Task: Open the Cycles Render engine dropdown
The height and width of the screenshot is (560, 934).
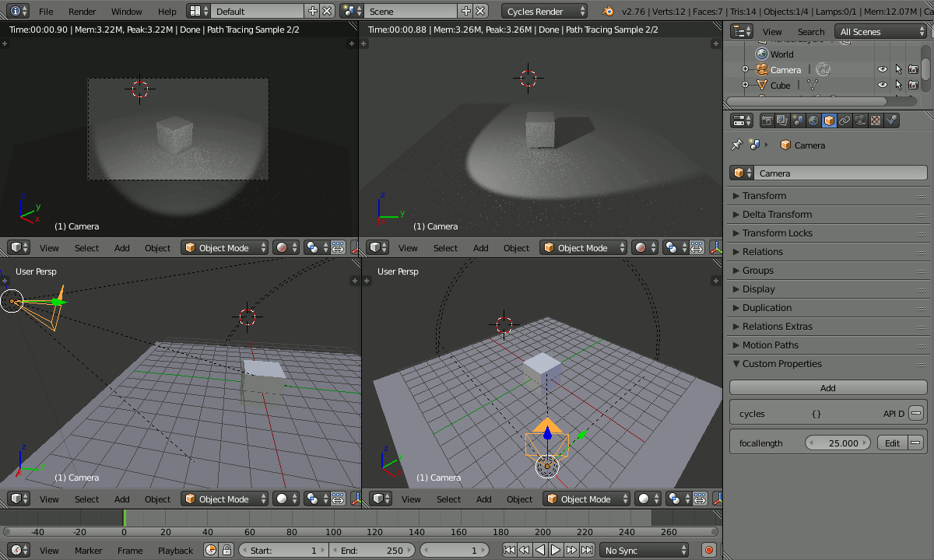Action: click(544, 11)
